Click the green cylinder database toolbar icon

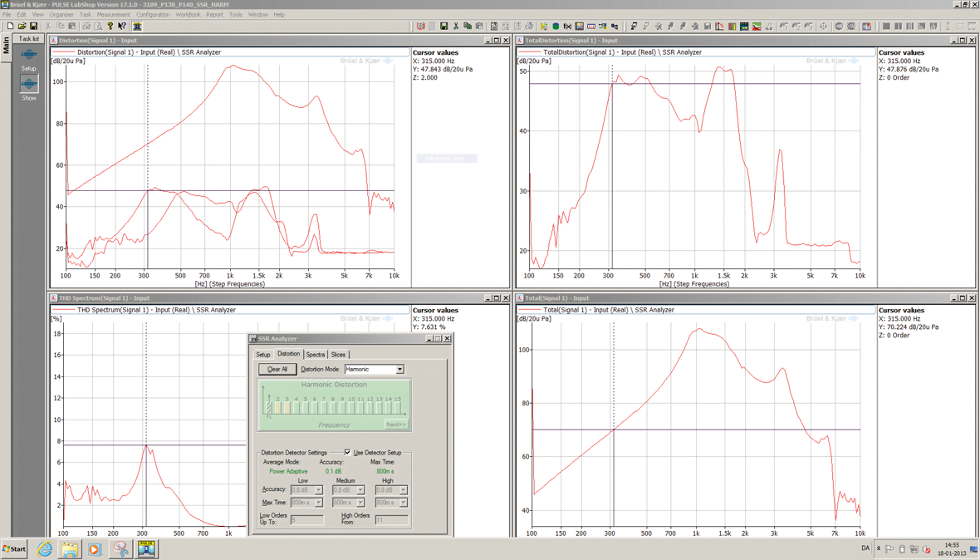pyautogui.click(x=556, y=27)
